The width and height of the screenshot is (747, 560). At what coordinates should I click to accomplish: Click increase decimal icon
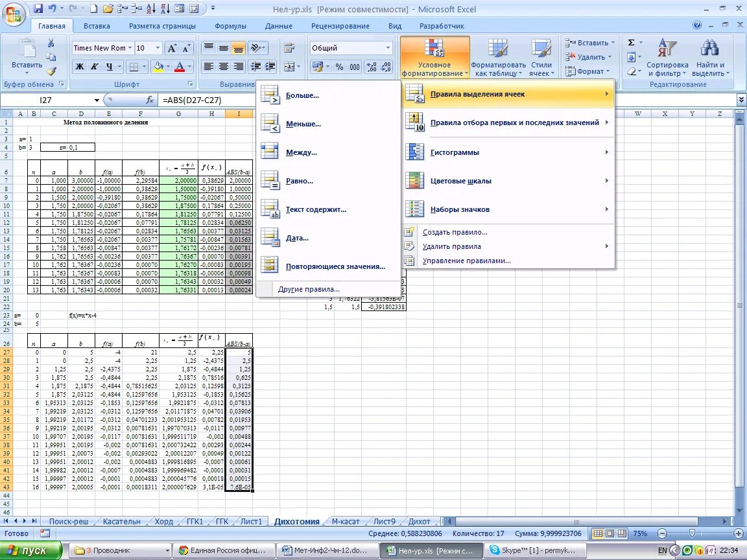click(x=372, y=67)
